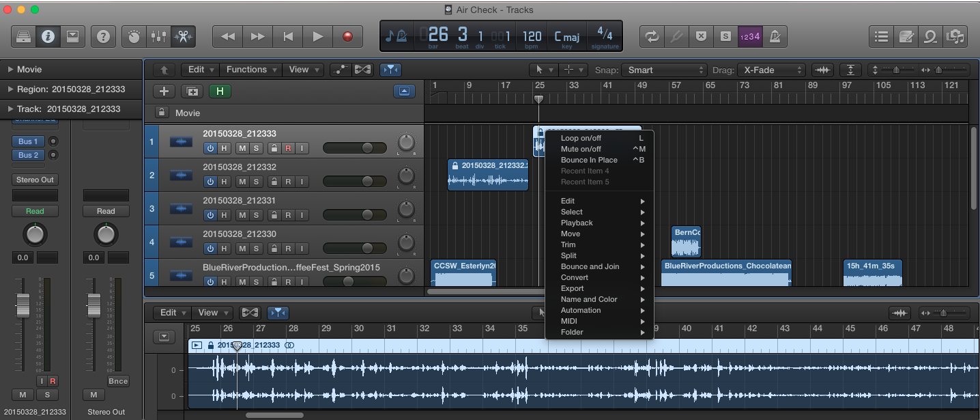
Task: Open the Snap Smart dropdown
Action: (x=665, y=70)
